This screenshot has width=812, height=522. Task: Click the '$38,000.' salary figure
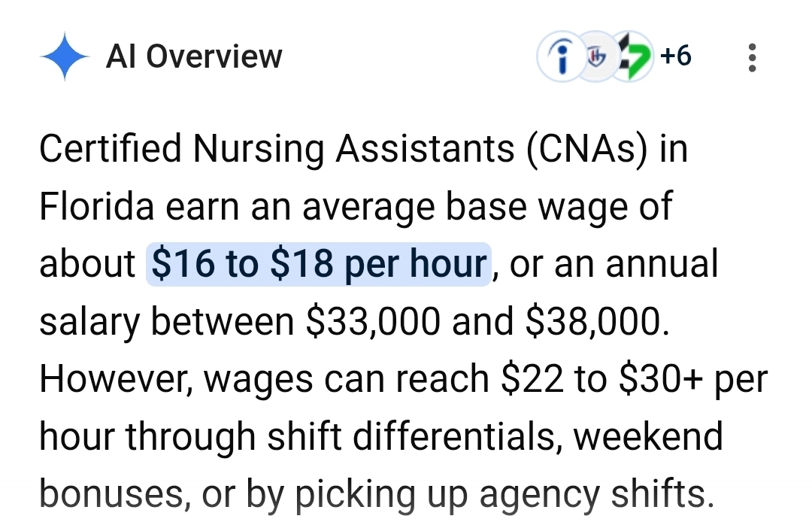click(x=598, y=321)
